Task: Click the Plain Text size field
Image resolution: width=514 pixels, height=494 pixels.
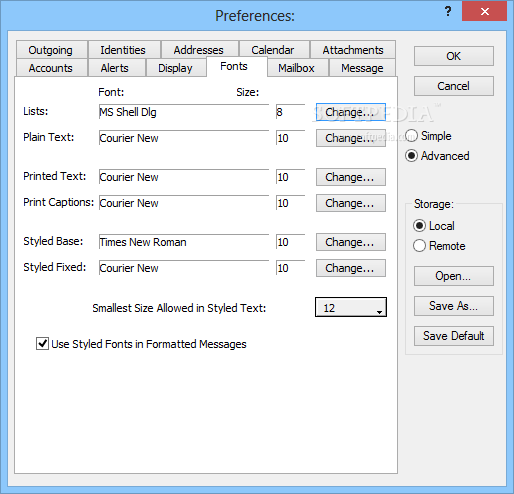Action: [x=290, y=138]
